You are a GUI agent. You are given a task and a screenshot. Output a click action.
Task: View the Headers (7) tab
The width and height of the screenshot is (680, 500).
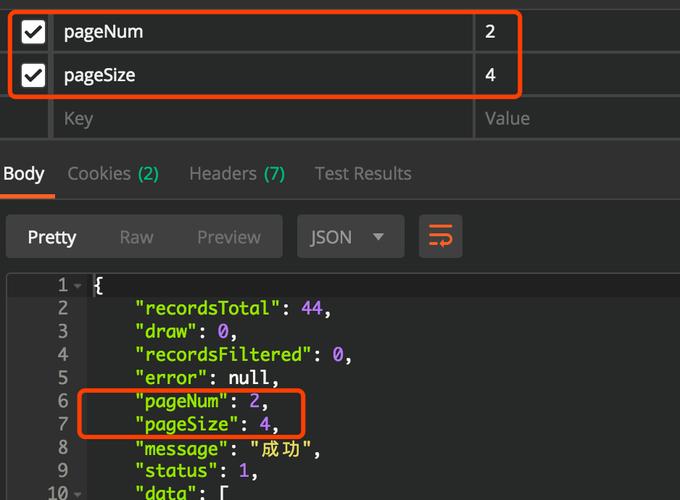(237, 173)
